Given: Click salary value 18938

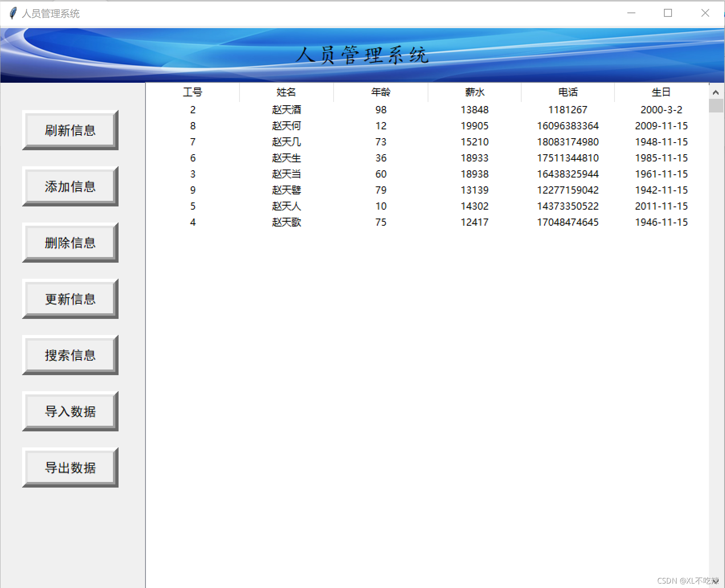Looking at the screenshot, I should (x=475, y=174).
